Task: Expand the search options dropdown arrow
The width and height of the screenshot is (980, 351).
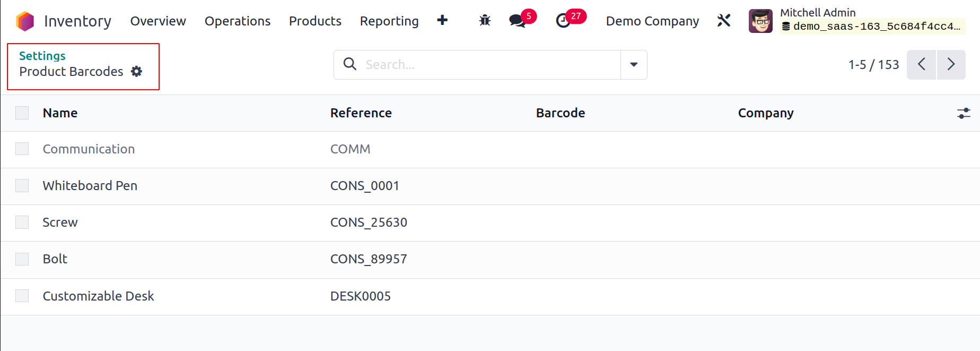Action: pos(634,65)
